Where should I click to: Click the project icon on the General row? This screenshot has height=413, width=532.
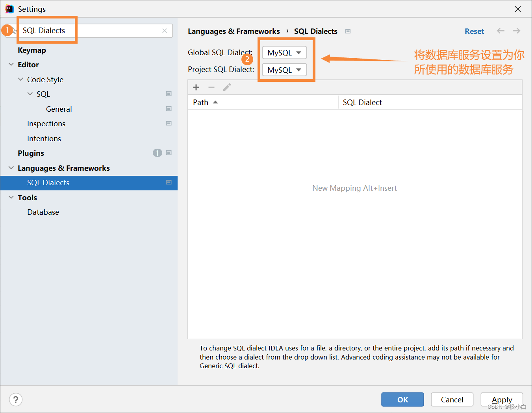click(x=169, y=109)
